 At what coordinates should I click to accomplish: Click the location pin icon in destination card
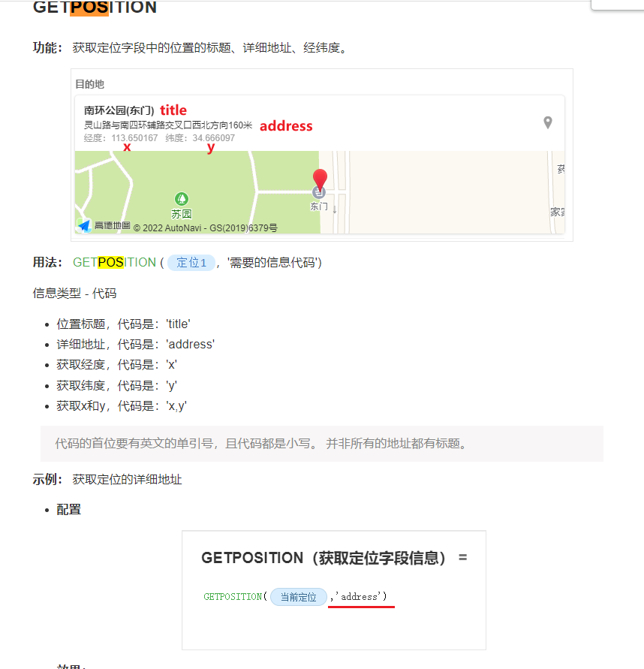coord(548,122)
